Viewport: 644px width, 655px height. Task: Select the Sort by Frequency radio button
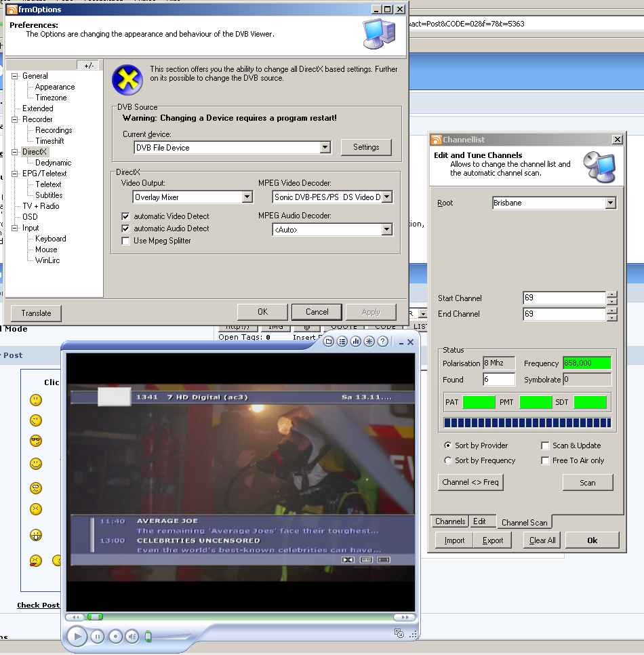447,460
